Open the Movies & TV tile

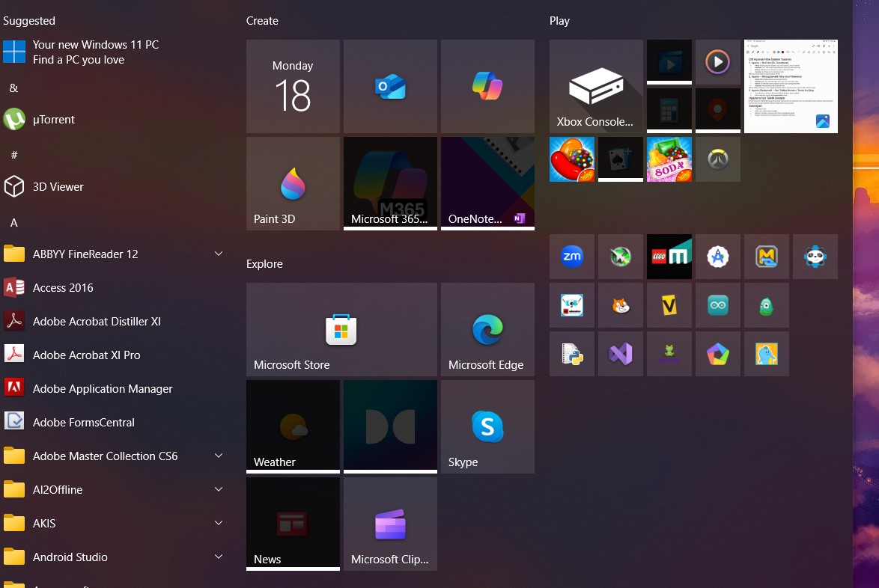(669, 62)
